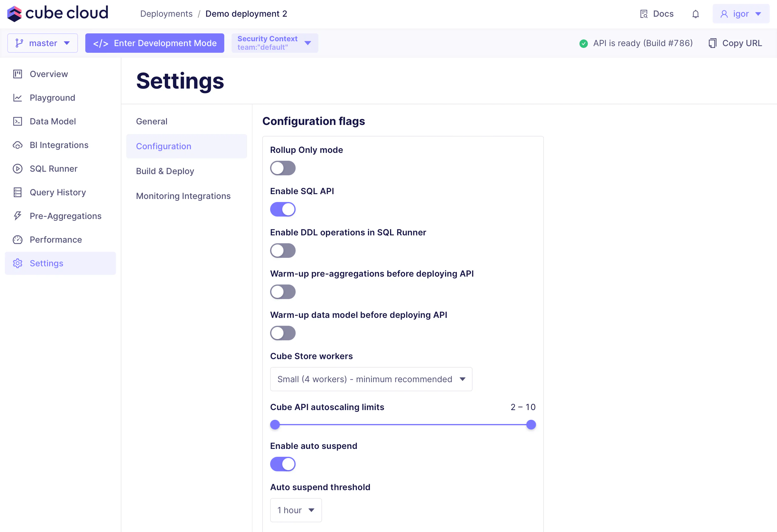Click the Performance gauge icon
Screen dimensions: 777x532
pyautogui.click(x=17, y=240)
